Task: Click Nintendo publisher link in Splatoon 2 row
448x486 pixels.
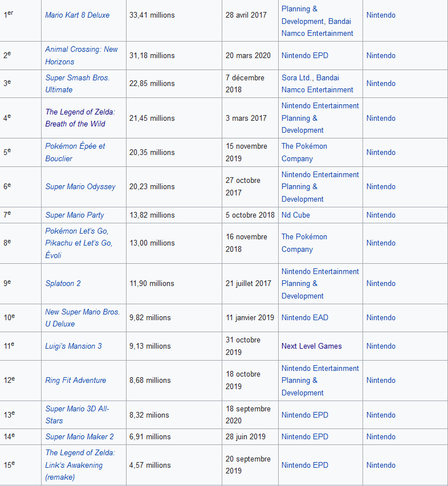Action: [381, 283]
